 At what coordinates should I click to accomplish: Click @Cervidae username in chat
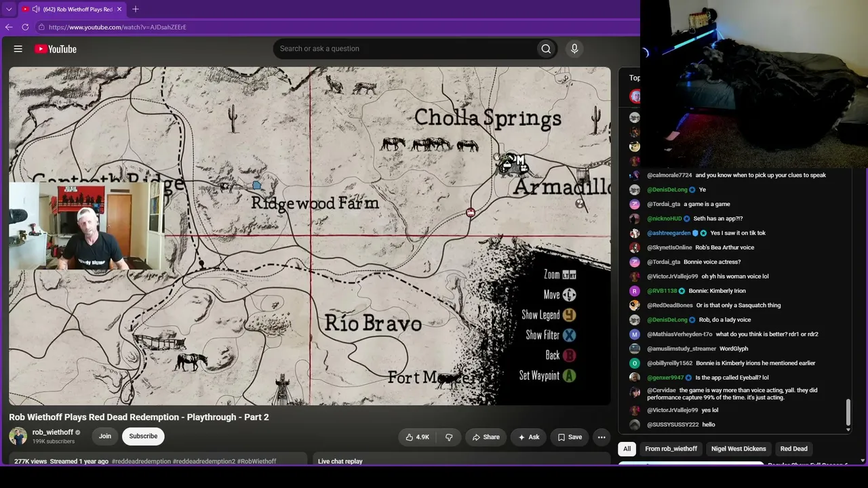661,390
